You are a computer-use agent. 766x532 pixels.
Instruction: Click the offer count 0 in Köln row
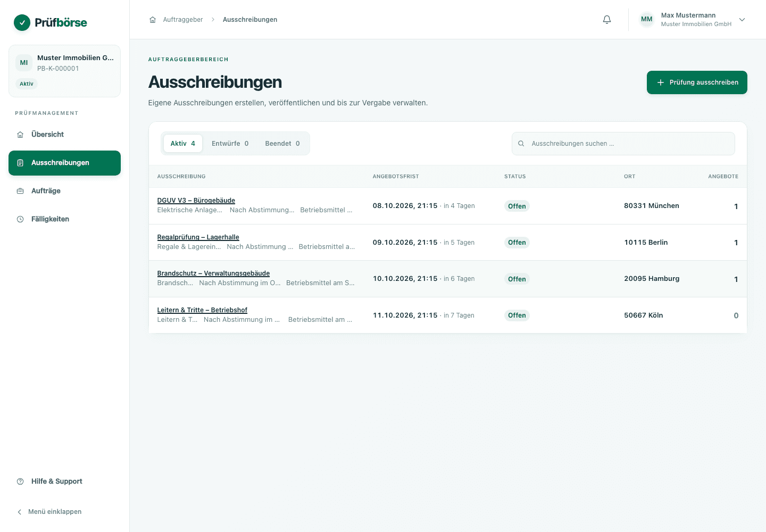(736, 316)
